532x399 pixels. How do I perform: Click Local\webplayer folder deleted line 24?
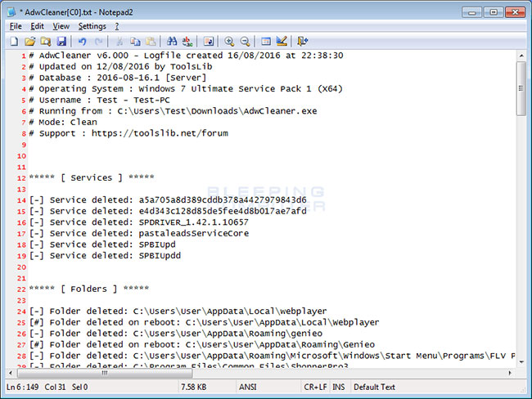pos(178,312)
